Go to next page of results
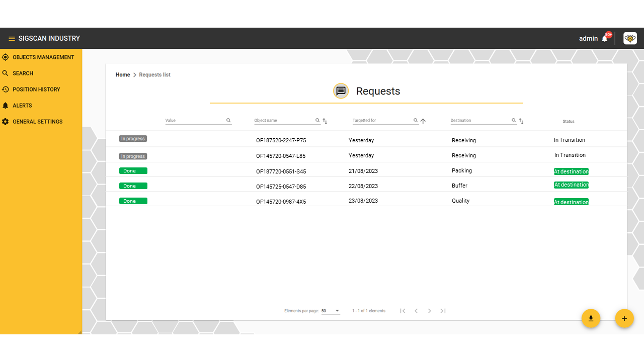Screen dimensions: 644x362 click(x=429, y=311)
